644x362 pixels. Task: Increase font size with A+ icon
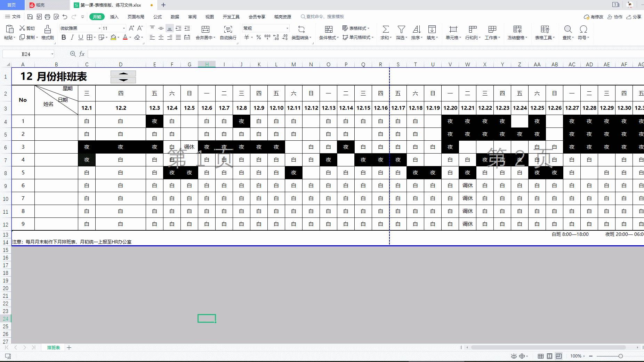click(131, 28)
